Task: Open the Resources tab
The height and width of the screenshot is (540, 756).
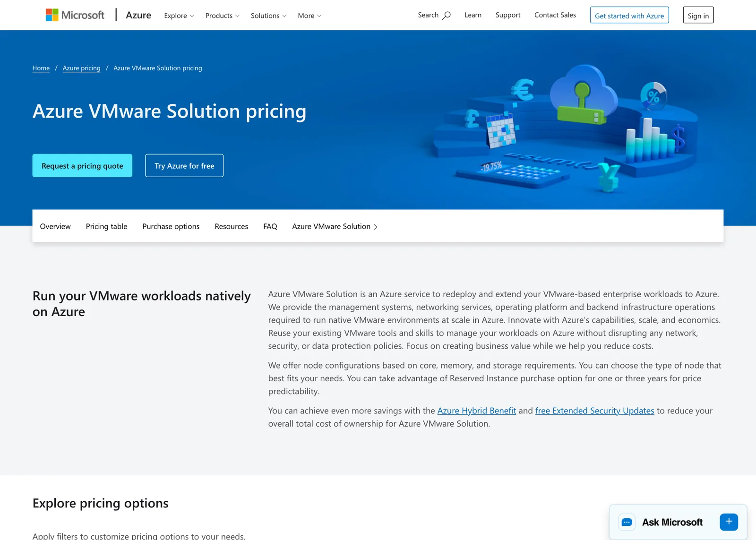Action: pyautogui.click(x=232, y=226)
